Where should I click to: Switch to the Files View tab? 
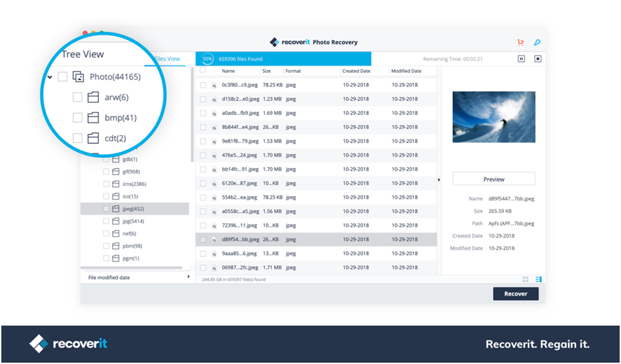167,59
